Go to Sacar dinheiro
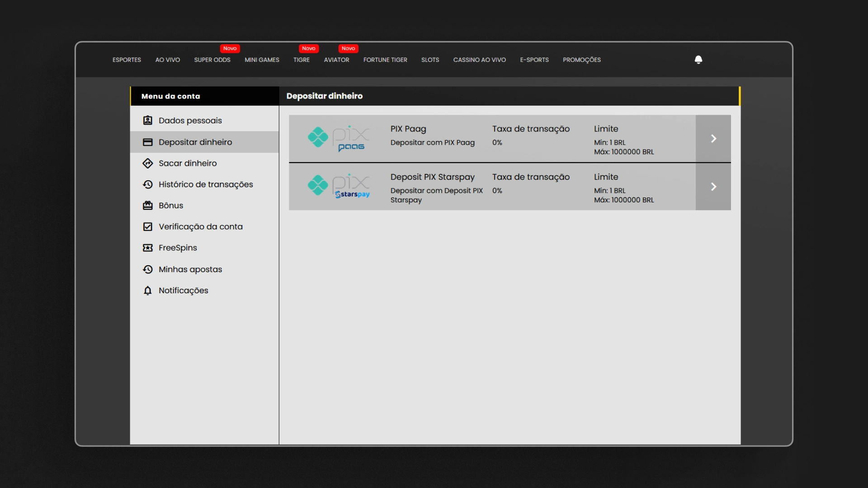The image size is (868, 488). click(204, 163)
